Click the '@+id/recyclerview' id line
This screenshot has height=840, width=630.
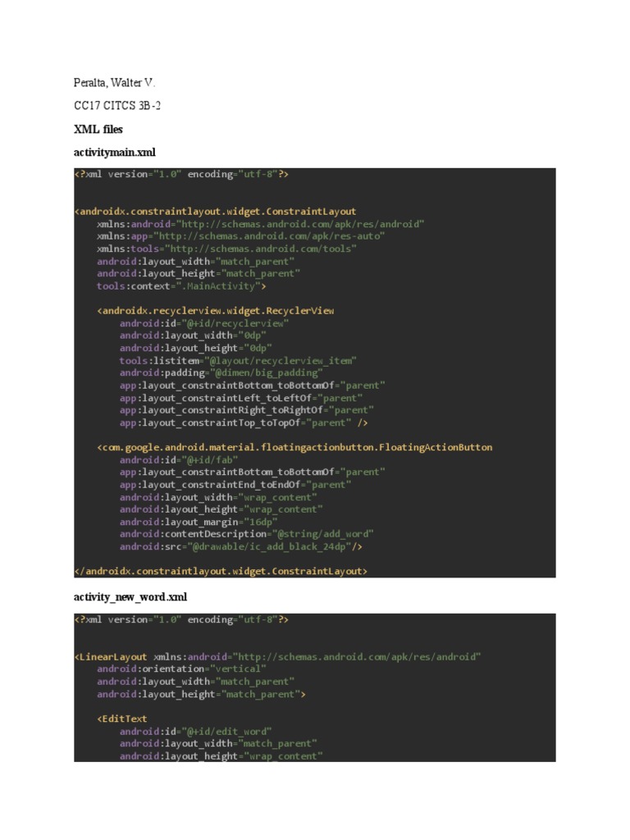point(204,323)
